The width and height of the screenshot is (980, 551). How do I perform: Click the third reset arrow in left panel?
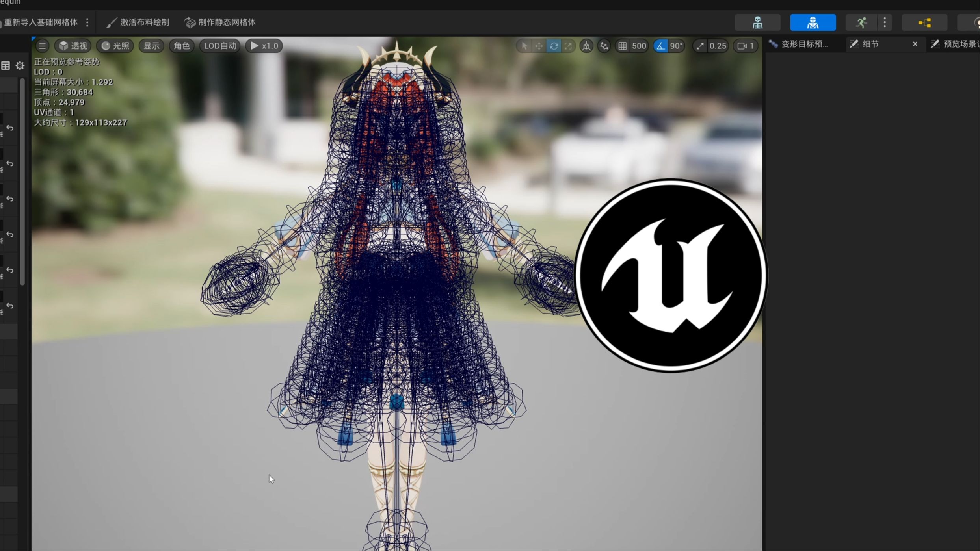click(x=10, y=199)
